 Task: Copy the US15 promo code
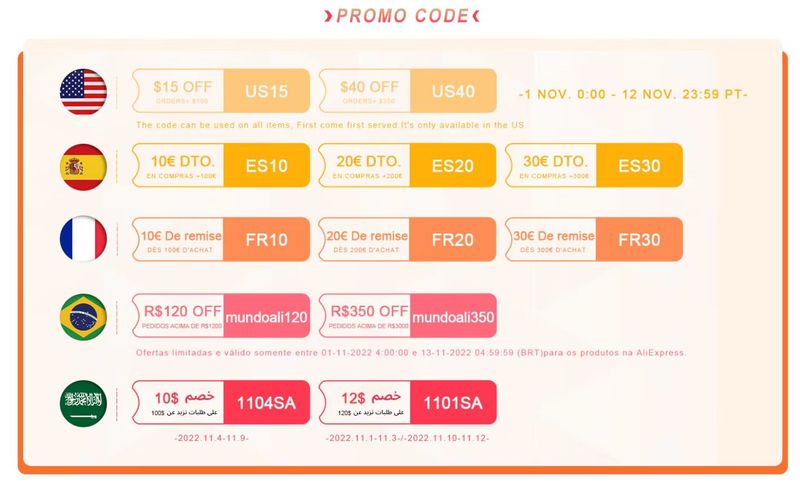click(x=266, y=92)
